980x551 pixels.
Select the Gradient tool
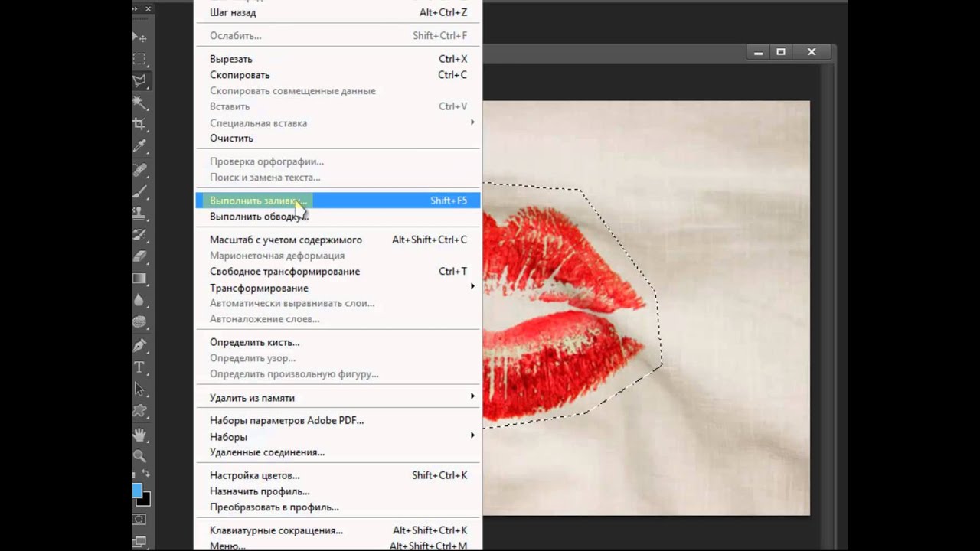140,279
